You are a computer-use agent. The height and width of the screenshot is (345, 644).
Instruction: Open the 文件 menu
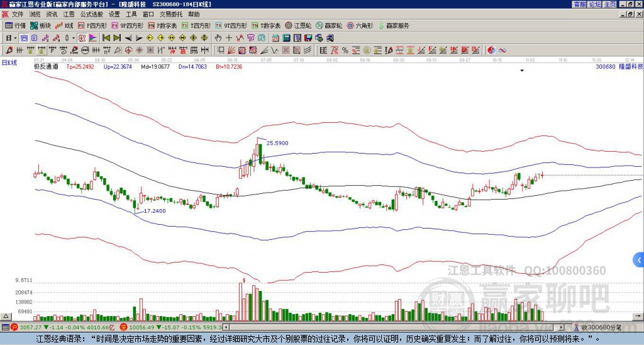coord(18,14)
